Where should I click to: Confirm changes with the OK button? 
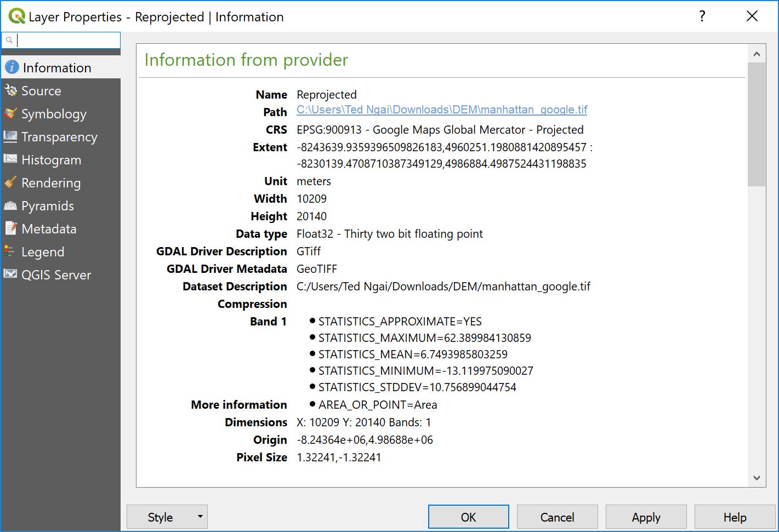pos(468,516)
